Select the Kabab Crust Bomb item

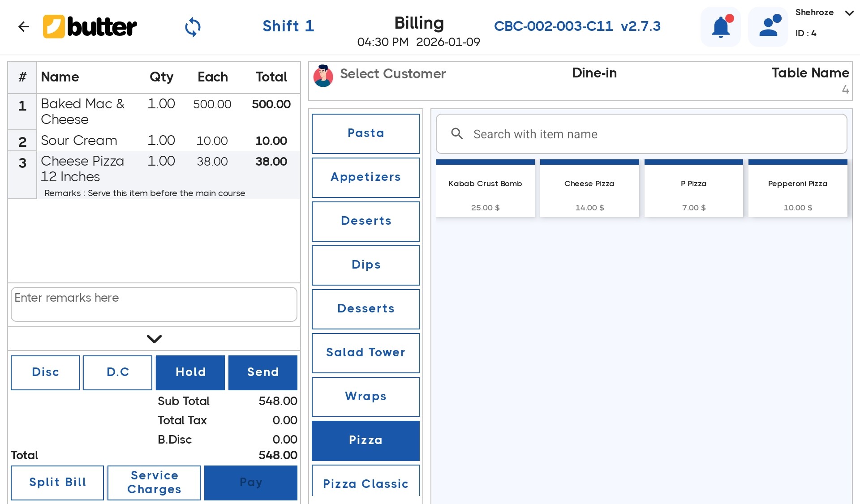pyautogui.click(x=485, y=188)
